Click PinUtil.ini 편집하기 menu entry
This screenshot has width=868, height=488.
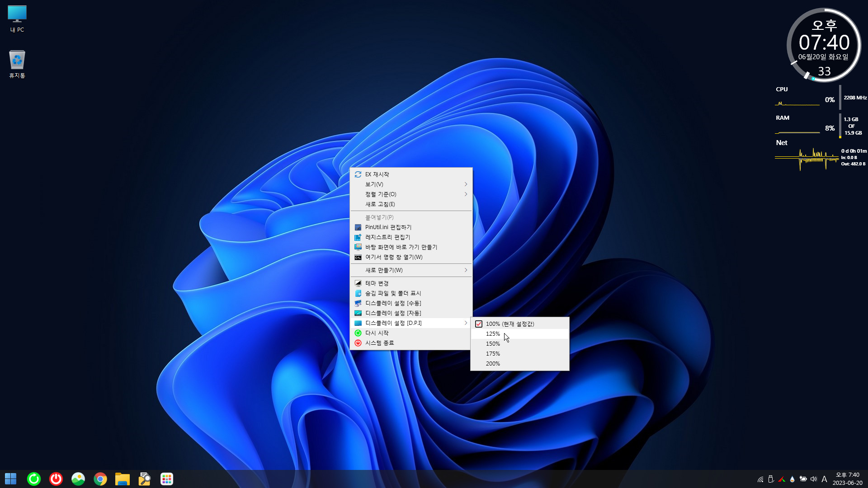click(411, 227)
